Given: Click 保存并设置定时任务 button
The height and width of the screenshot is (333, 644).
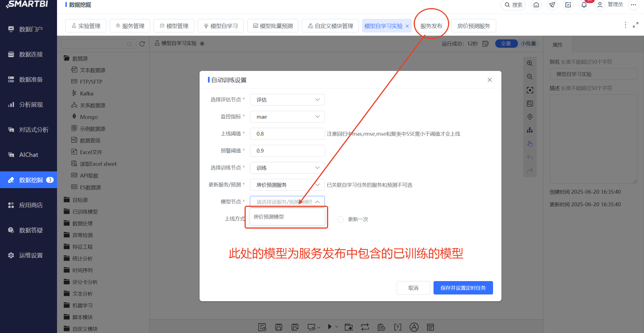Looking at the screenshot, I should (463, 288).
